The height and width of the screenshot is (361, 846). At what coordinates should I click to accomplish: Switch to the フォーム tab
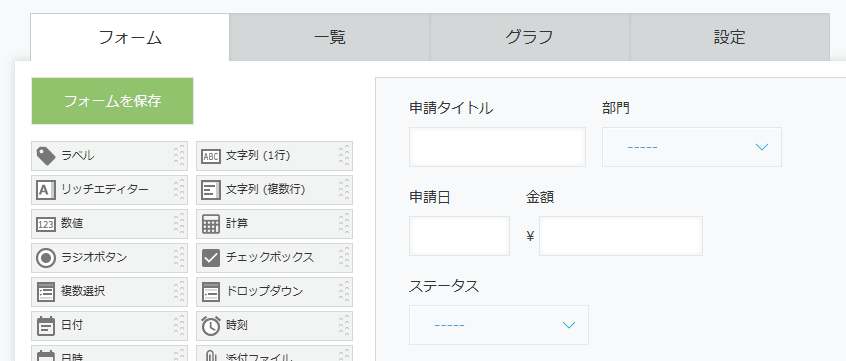click(130, 37)
